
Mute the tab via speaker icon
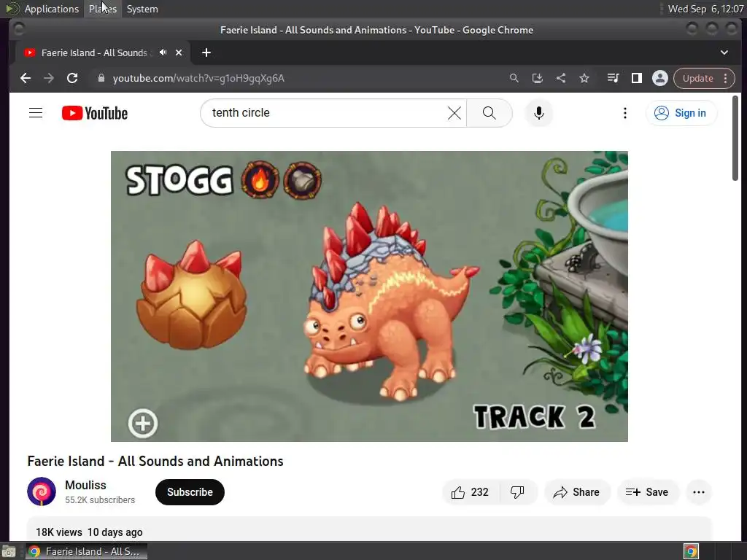[x=163, y=52]
